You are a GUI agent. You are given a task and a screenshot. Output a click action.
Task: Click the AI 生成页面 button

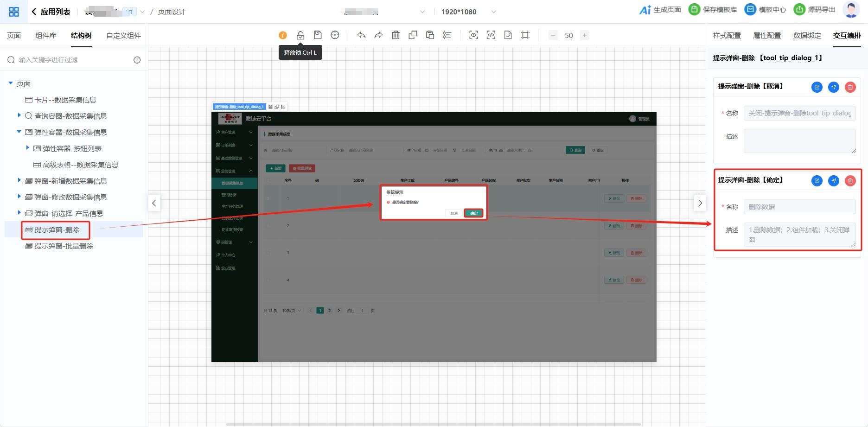tap(660, 10)
